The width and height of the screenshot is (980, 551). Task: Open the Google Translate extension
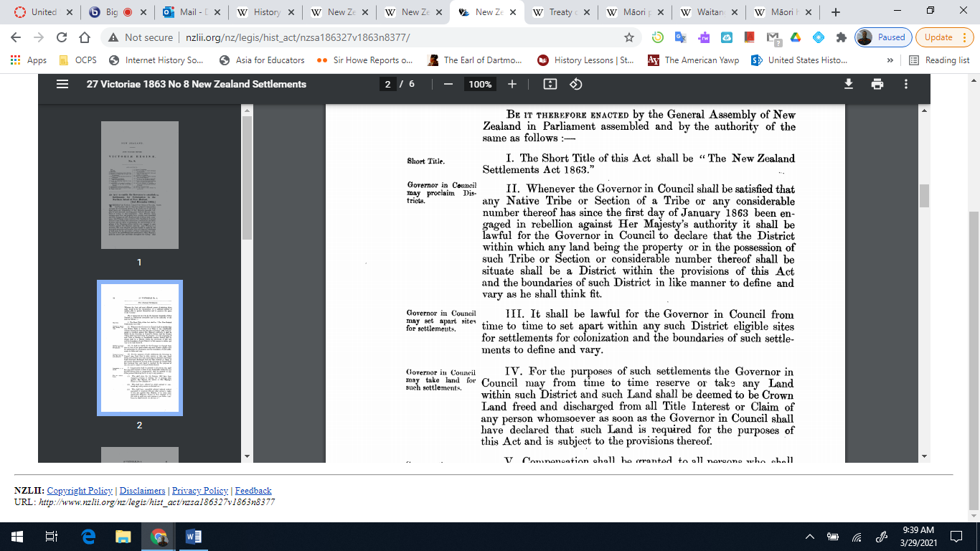tap(680, 37)
